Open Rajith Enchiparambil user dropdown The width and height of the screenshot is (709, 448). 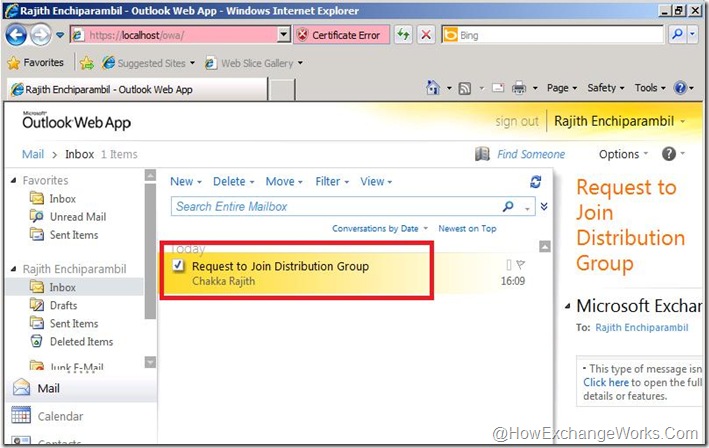tap(619, 121)
